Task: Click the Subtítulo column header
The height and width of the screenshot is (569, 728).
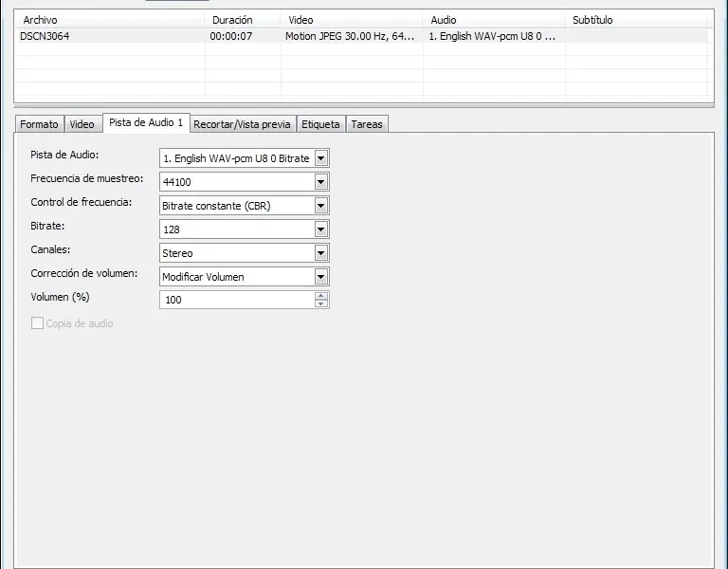Action: click(x=636, y=20)
